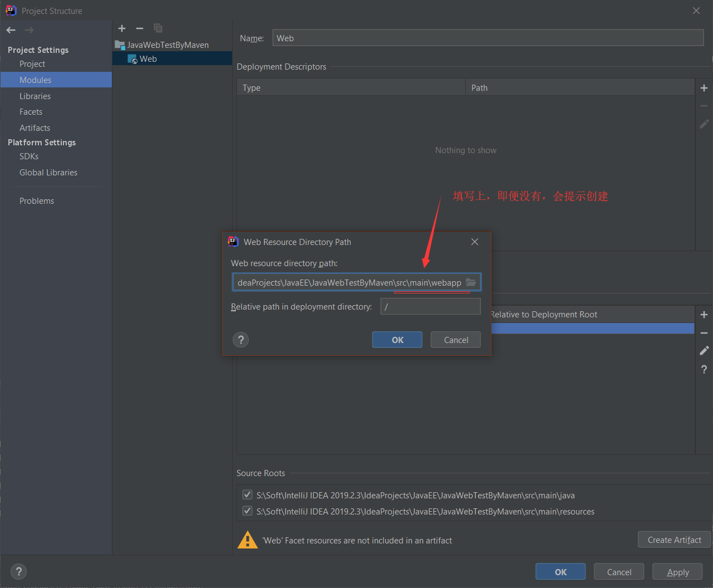Confirm the dialog with OK button

pos(397,340)
